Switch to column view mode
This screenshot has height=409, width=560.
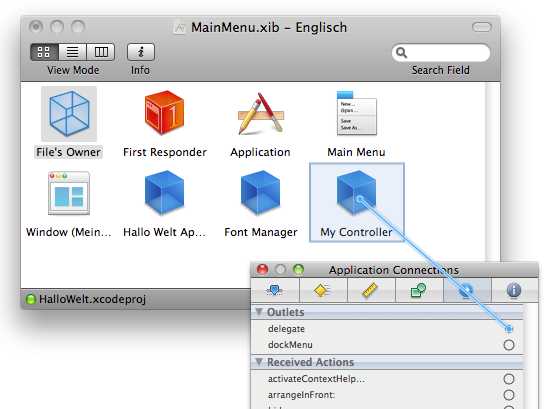pyautogui.click(x=101, y=52)
